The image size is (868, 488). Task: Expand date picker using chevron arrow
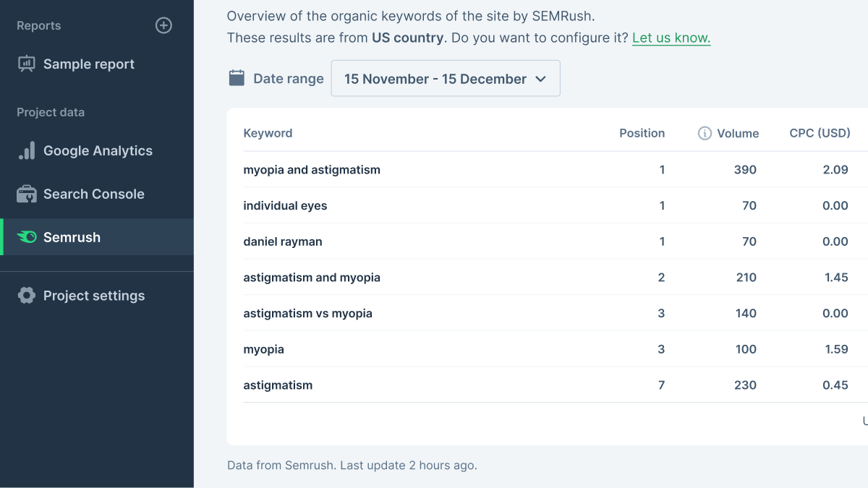540,79
